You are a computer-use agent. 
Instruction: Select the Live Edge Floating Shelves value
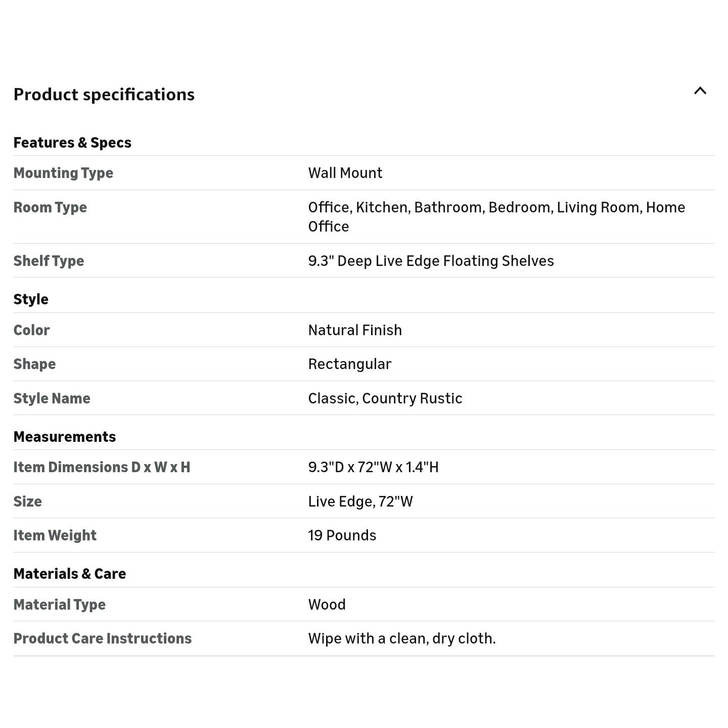coord(431,261)
